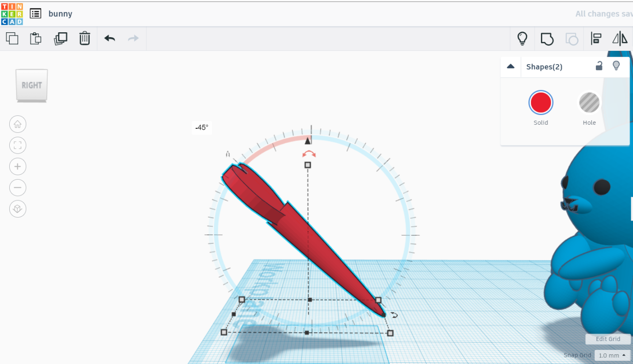Click the Duplicate and repeat icon
This screenshot has height=364, width=633.
coord(60,38)
